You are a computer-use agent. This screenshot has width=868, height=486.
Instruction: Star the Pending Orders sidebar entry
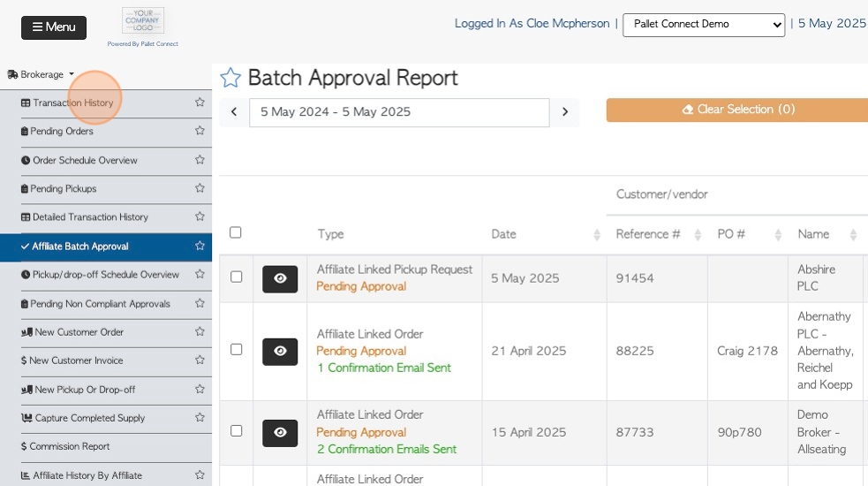click(200, 130)
